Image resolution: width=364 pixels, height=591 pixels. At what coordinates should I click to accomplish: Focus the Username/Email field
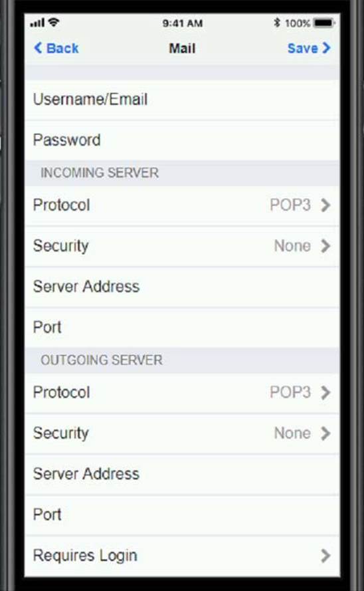[x=182, y=100]
